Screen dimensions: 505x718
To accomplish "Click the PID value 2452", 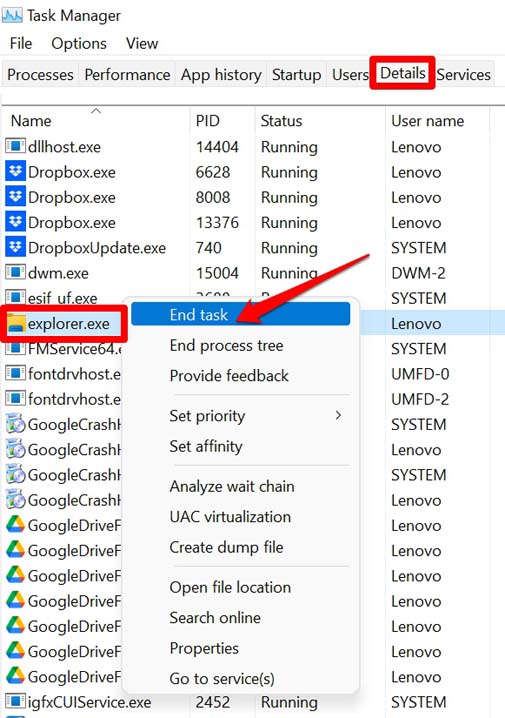I will pos(213,702).
